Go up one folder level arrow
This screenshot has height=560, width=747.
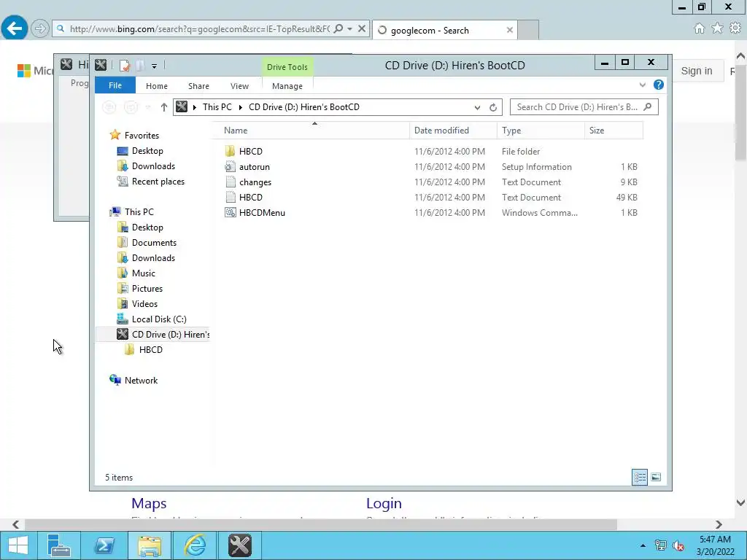tap(164, 107)
